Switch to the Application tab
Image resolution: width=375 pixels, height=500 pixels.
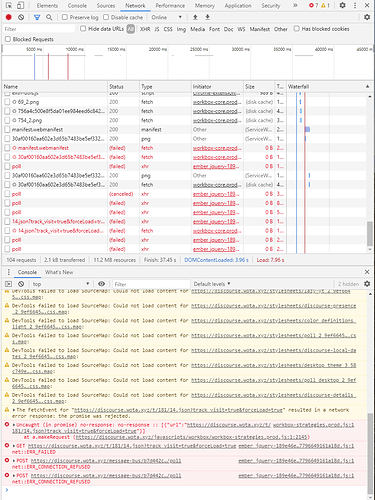tap(238, 6)
